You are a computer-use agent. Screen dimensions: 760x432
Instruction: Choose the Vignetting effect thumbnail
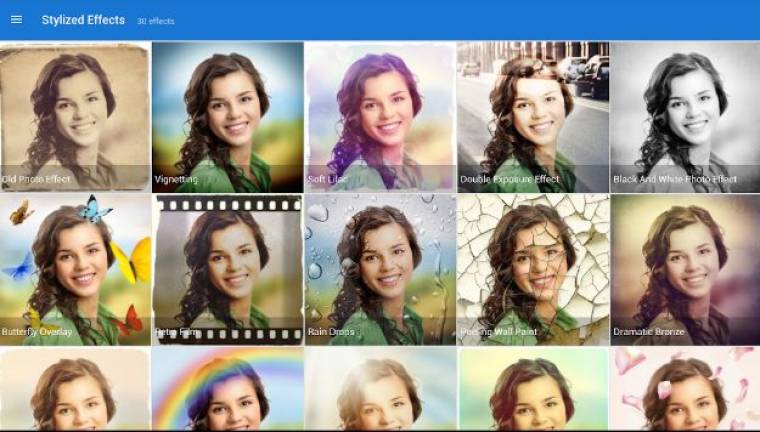228,117
